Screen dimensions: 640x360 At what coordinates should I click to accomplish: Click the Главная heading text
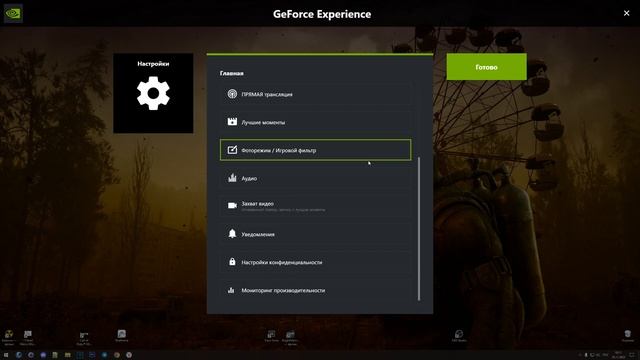pyautogui.click(x=231, y=73)
